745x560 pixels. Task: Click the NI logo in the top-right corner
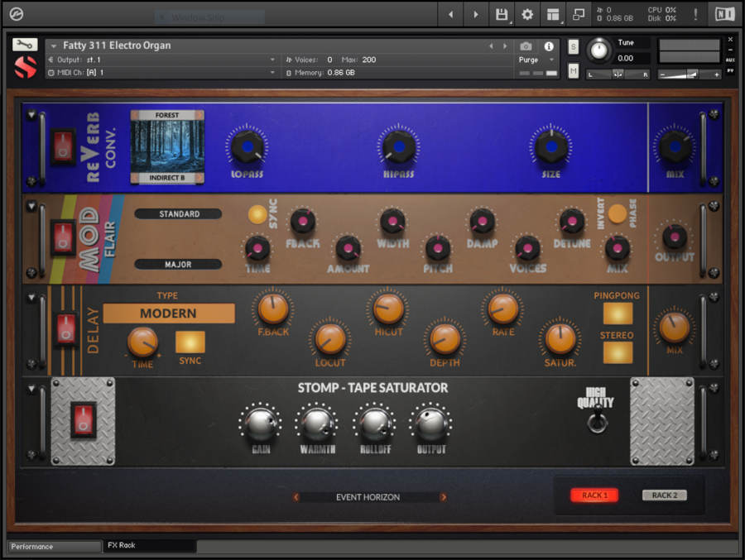(723, 14)
